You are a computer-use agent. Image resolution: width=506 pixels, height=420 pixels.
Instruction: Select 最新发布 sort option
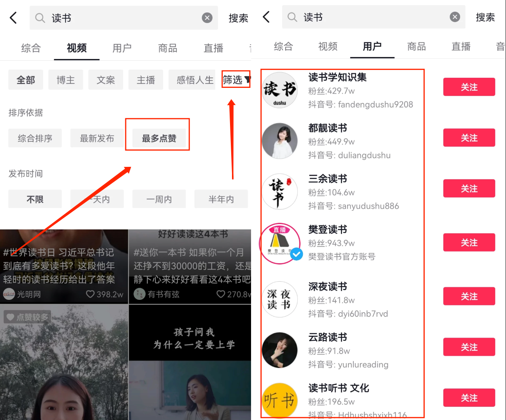point(97,138)
